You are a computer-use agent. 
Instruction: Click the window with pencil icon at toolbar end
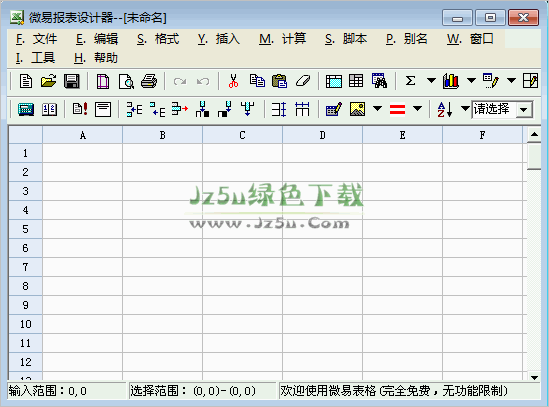530,81
